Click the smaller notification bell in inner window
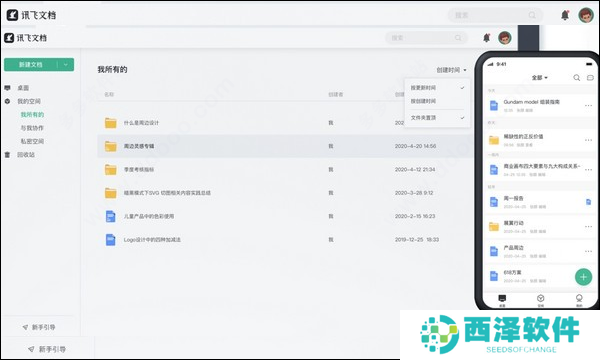Viewport: 600px width, 360px height. click(486, 37)
